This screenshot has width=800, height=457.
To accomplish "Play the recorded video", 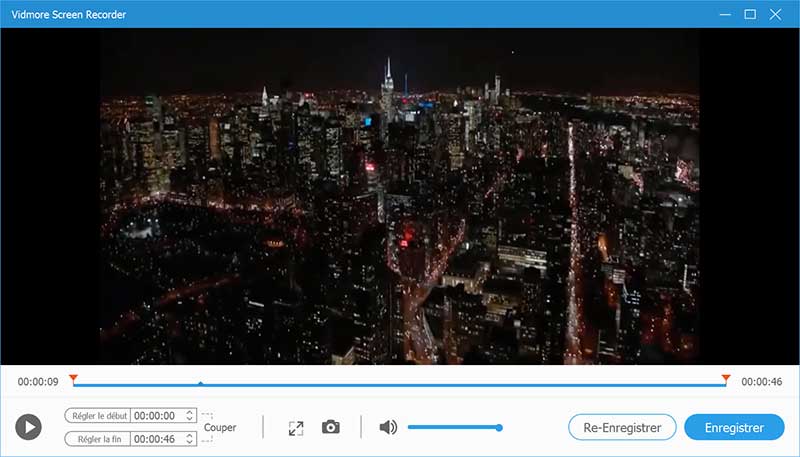I will point(29,427).
